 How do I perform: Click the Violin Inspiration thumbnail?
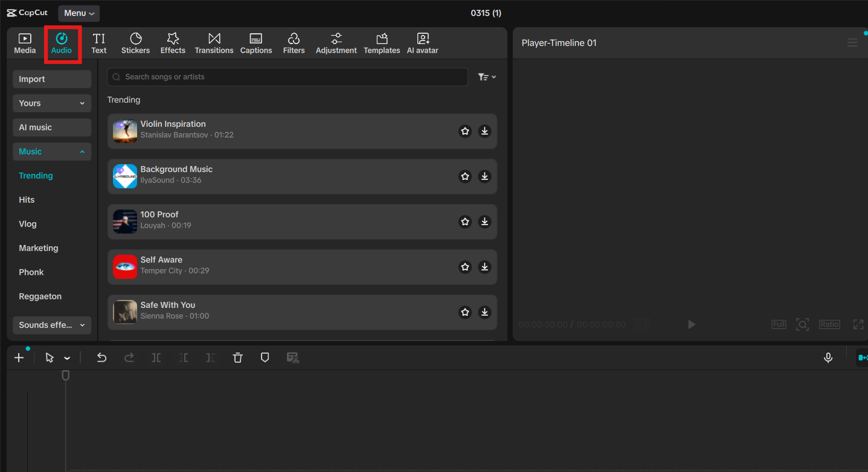click(x=125, y=131)
